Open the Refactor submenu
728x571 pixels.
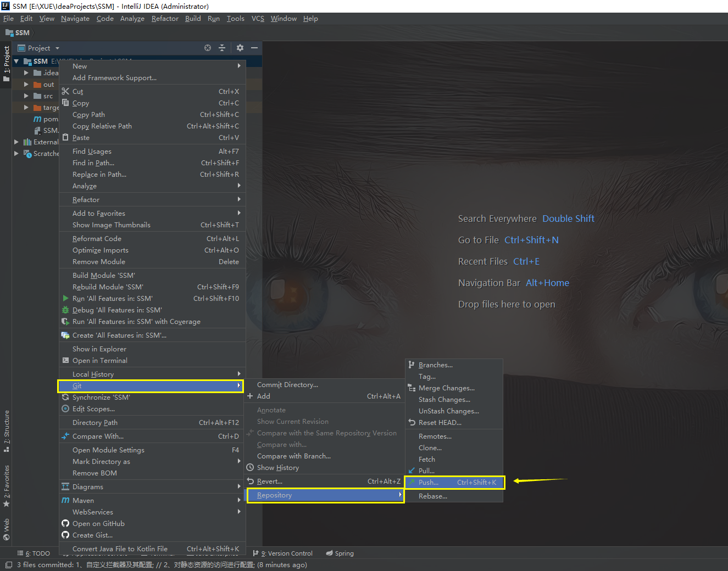152,199
